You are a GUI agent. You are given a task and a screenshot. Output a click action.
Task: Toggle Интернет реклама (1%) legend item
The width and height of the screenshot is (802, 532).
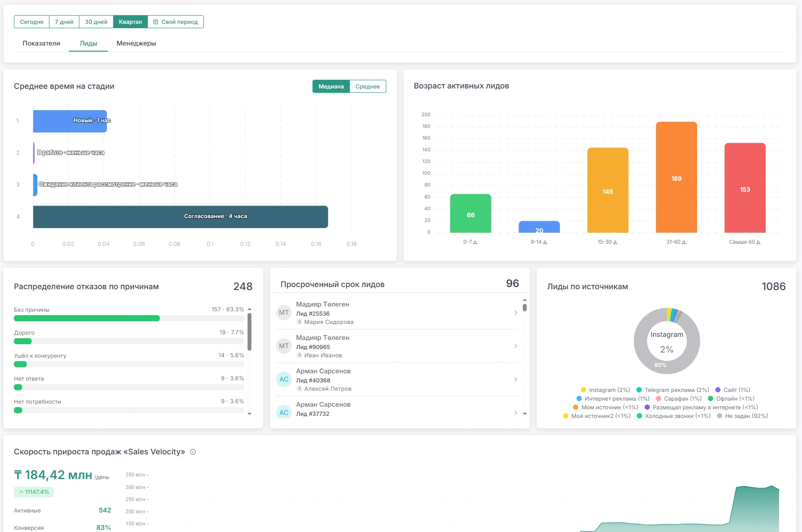613,398
